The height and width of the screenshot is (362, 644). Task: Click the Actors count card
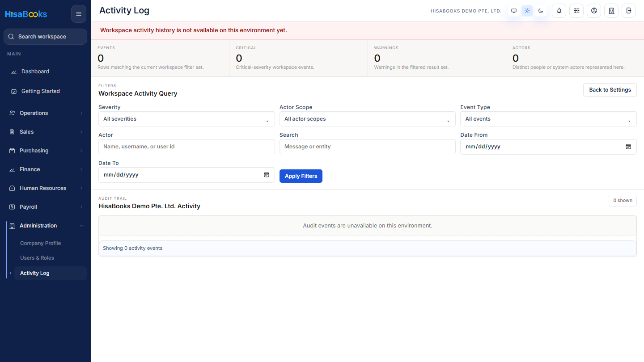pyautogui.click(x=575, y=58)
